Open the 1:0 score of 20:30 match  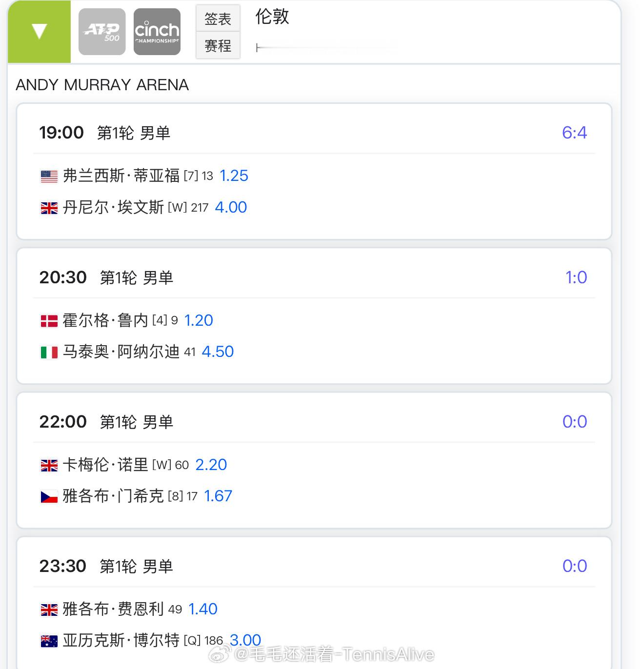(576, 277)
